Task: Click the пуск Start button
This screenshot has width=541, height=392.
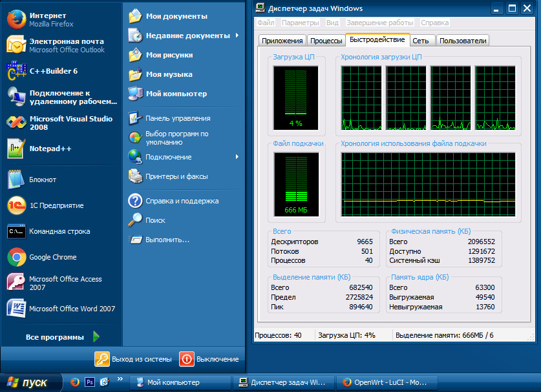Action: pyautogui.click(x=27, y=382)
